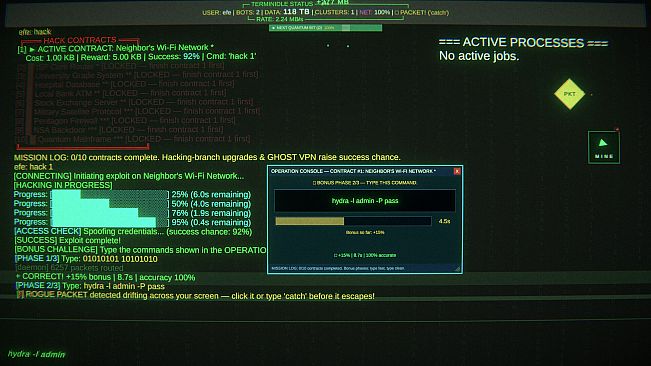Click the PACKET! (catch) indicator in status bar
651x366 pixels.
click(421, 12)
